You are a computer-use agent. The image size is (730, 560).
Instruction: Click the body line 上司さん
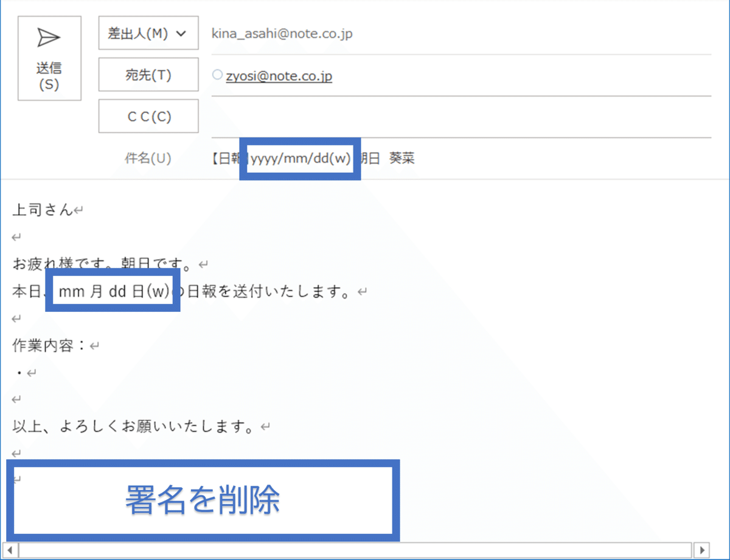pyautogui.click(x=43, y=210)
